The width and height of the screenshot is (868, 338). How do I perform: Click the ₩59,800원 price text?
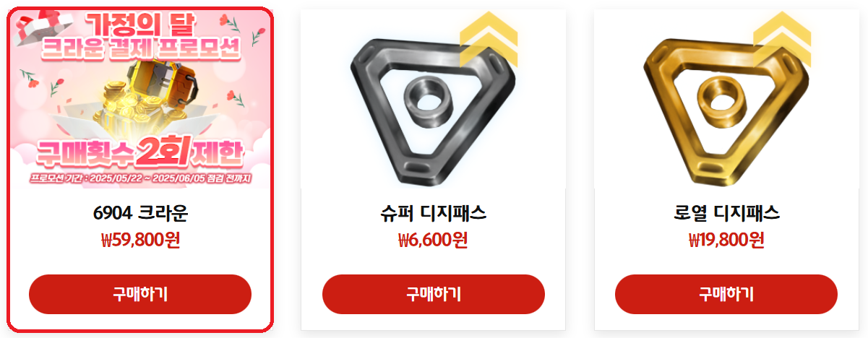[140, 240]
